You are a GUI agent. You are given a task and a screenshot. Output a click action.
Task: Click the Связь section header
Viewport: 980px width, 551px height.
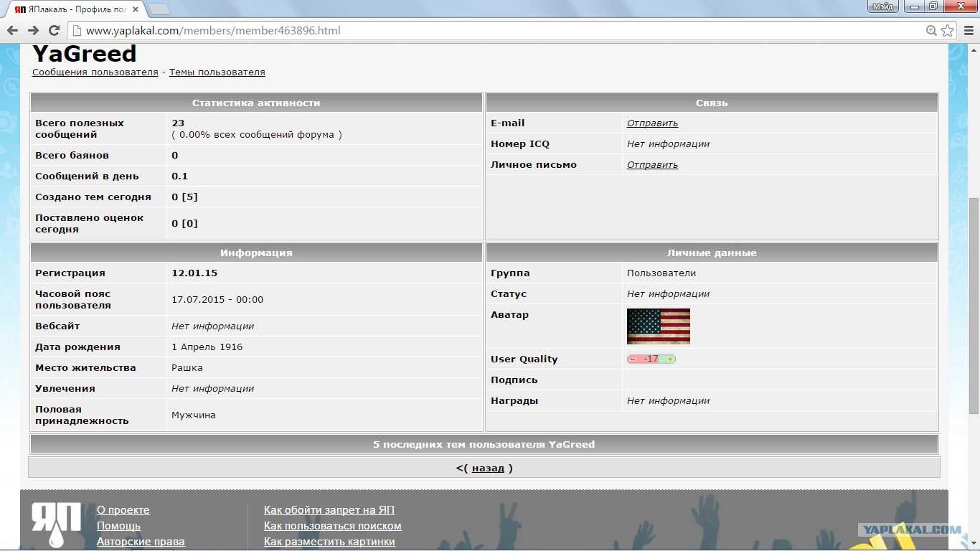point(712,103)
